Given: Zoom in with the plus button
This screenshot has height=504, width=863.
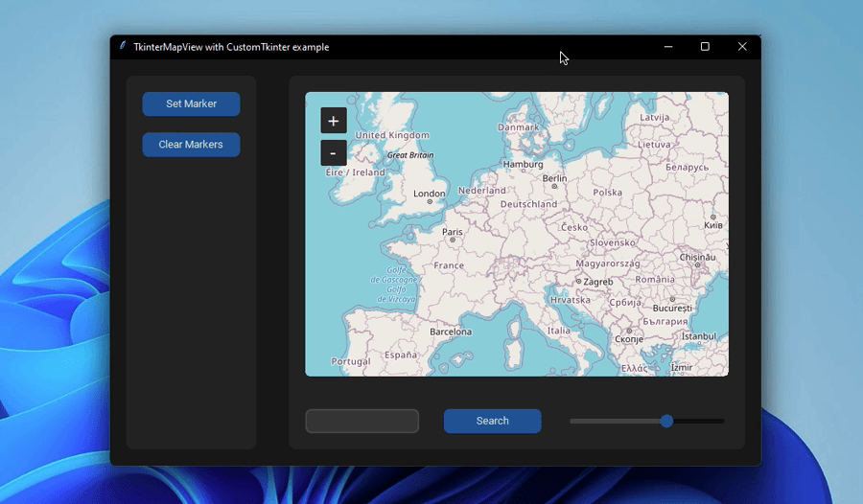Looking at the screenshot, I should coord(333,121).
